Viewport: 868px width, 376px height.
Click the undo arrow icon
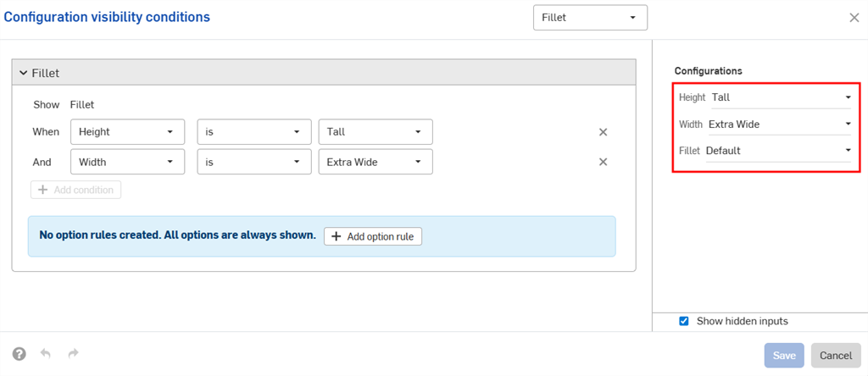click(x=46, y=354)
